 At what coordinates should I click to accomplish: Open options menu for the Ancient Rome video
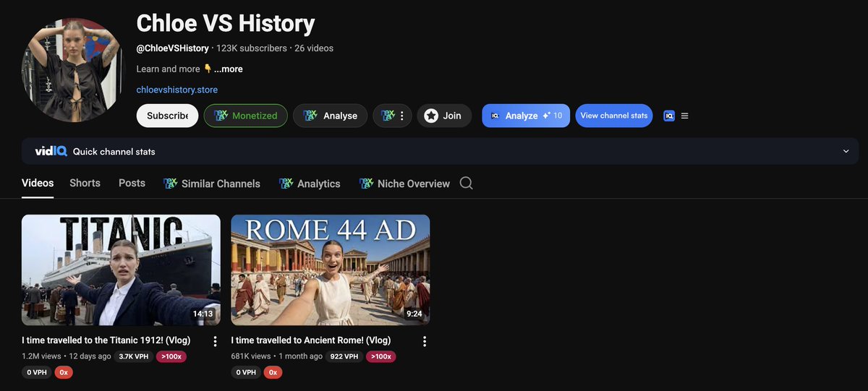425,341
